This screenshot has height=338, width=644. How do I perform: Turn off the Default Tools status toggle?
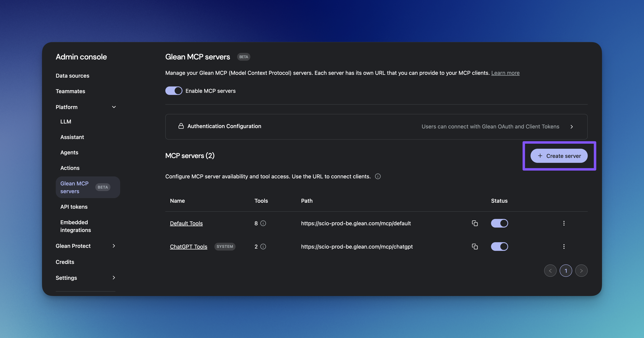click(x=499, y=223)
